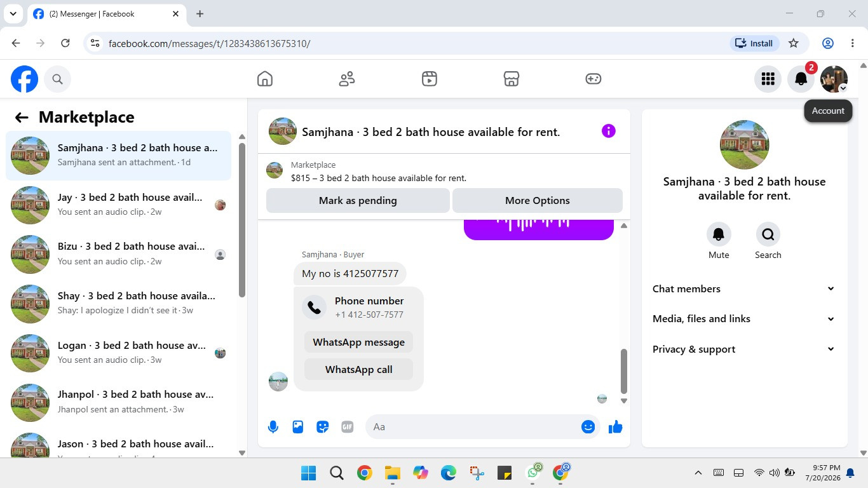Go to Facebook Home feed icon
Image resolution: width=868 pixels, height=488 pixels.
point(265,79)
